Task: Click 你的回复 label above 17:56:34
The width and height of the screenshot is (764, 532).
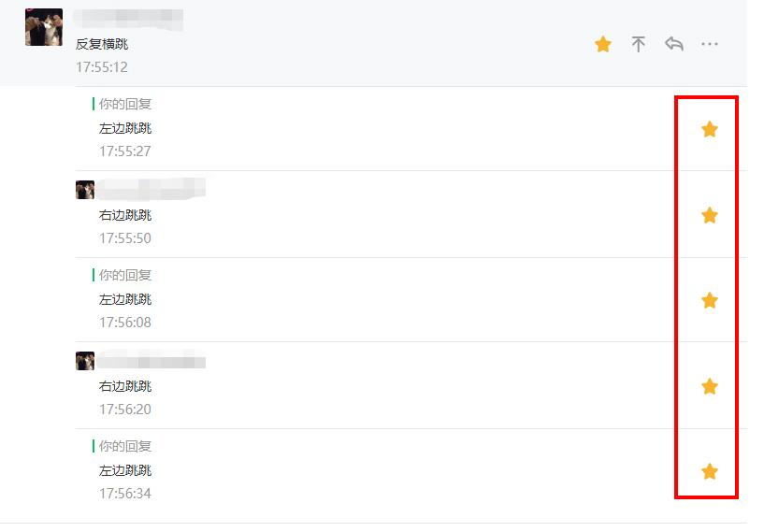Action: coord(125,446)
